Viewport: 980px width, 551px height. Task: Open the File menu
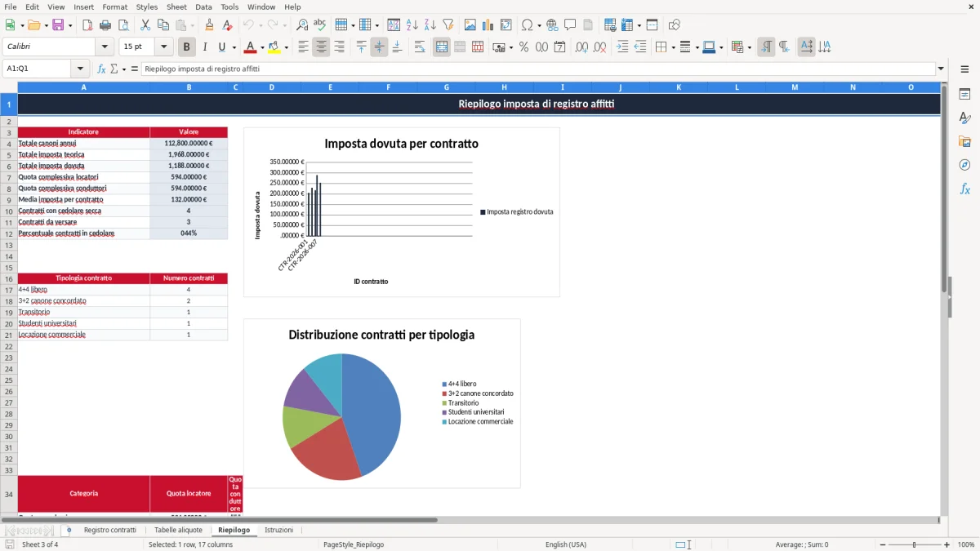pyautogui.click(x=10, y=7)
